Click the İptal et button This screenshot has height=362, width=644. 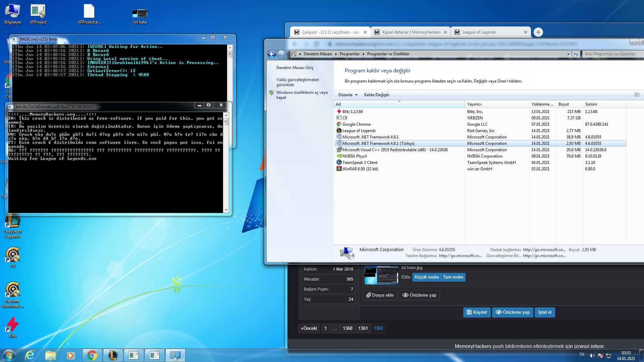pyautogui.click(x=545, y=312)
